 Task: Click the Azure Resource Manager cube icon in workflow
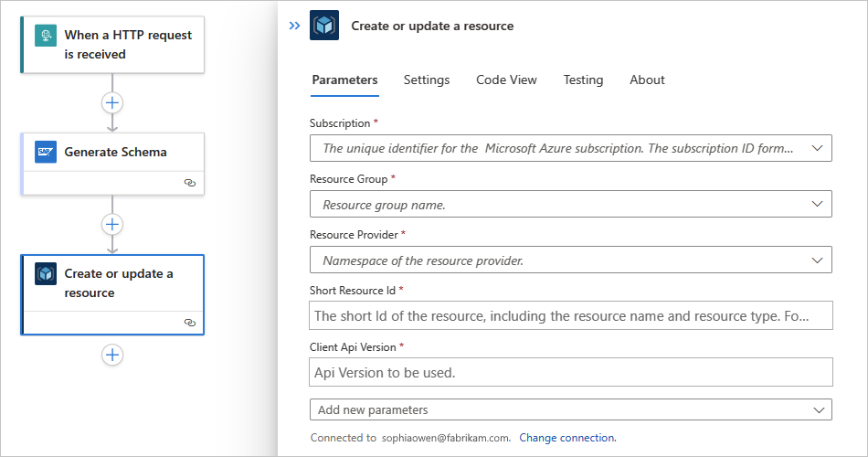pos(46,273)
